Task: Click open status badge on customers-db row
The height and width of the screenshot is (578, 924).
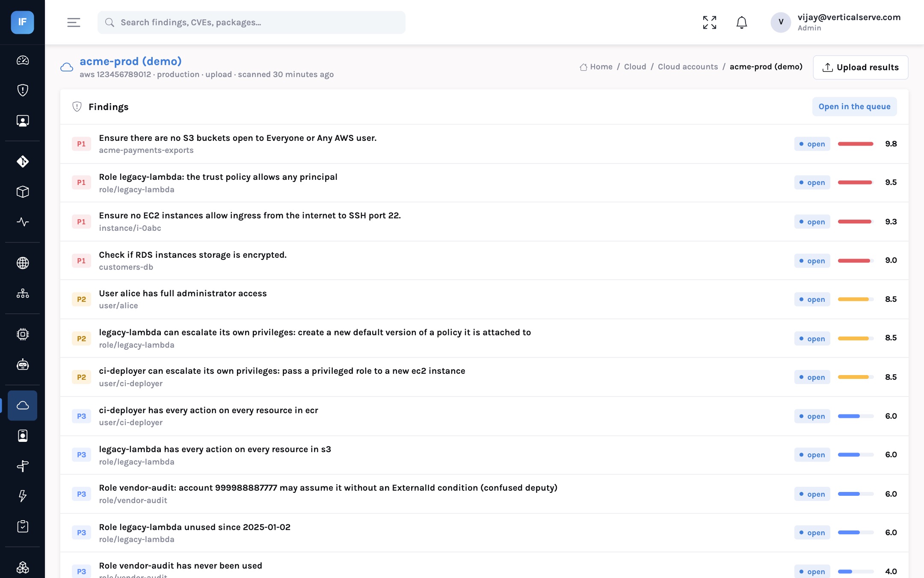Action: click(812, 261)
